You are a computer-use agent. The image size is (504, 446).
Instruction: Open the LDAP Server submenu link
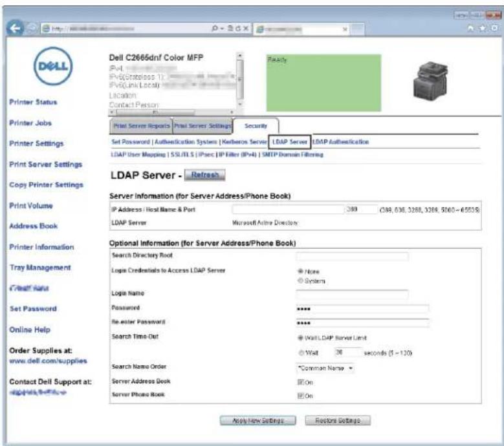pos(290,142)
